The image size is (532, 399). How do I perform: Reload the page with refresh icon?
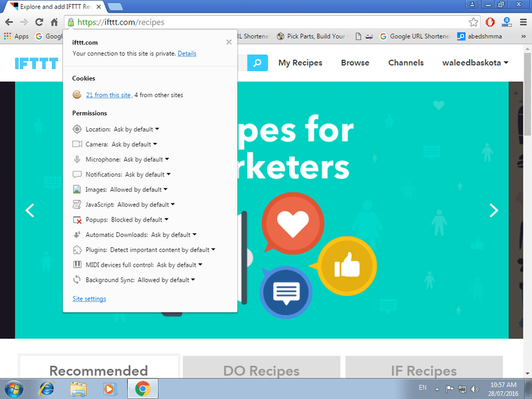[x=39, y=23]
